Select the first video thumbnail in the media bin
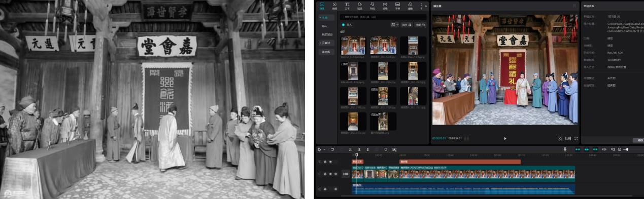Screen dimensions: 644x199 (x=353, y=46)
